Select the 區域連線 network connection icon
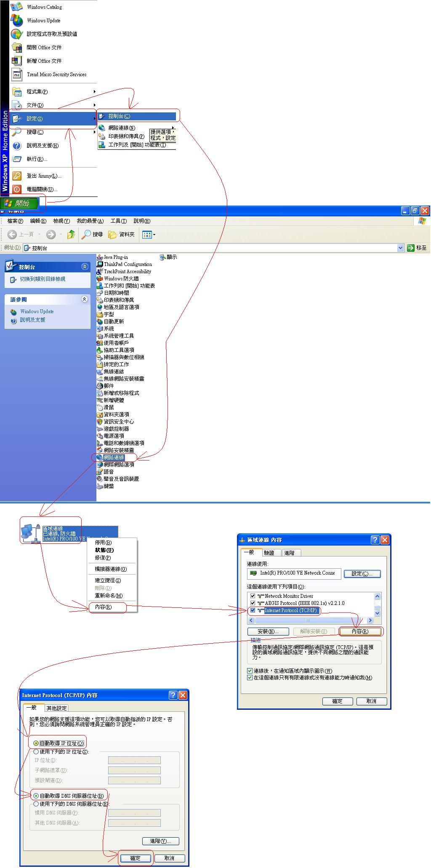Viewport: 431px width, 868px height. coord(31,533)
